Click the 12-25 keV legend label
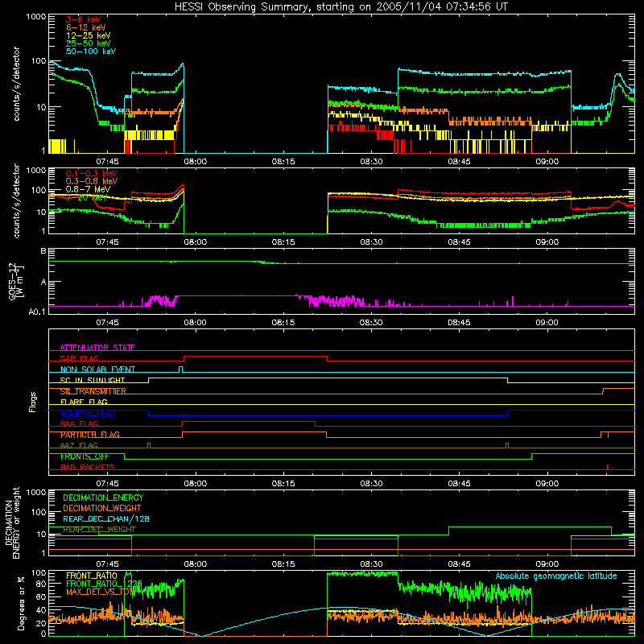 (x=88, y=35)
